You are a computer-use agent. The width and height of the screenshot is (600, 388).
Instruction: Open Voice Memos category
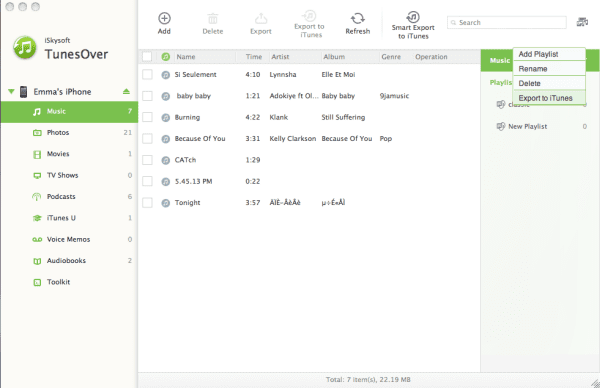tap(69, 240)
